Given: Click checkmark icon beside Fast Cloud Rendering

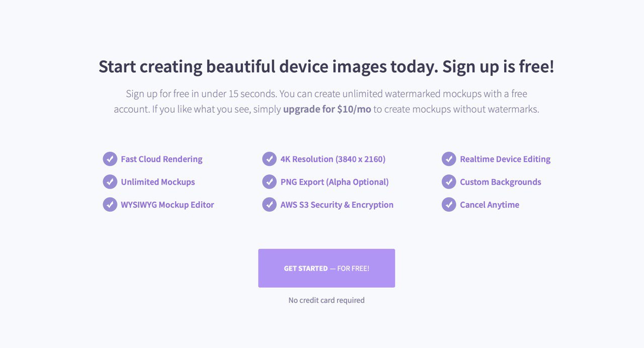Looking at the screenshot, I should [110, 159].
